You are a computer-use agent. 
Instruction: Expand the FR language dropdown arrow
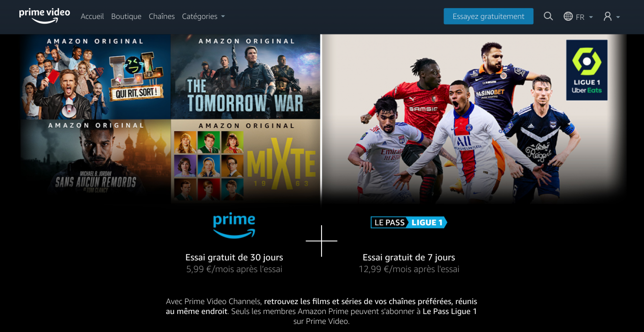click(591, 17)
